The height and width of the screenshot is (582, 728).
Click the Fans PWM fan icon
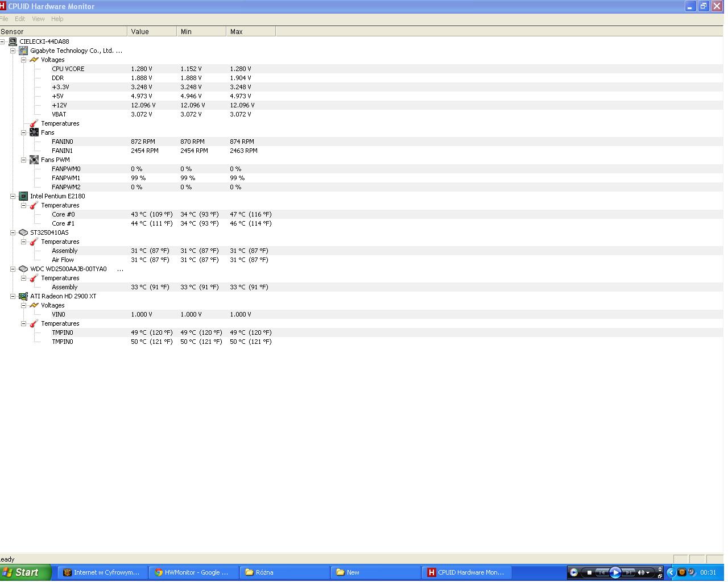click(34, 160)
